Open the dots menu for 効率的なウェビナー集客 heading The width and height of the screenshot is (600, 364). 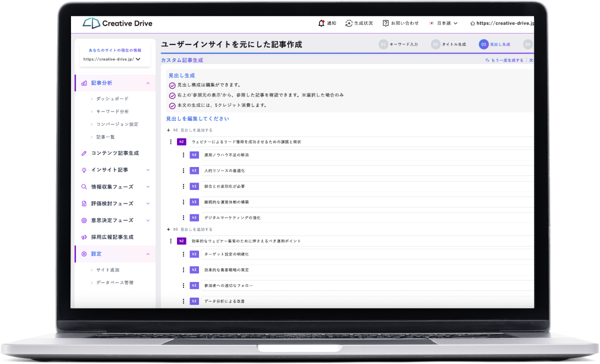[171, 241]
